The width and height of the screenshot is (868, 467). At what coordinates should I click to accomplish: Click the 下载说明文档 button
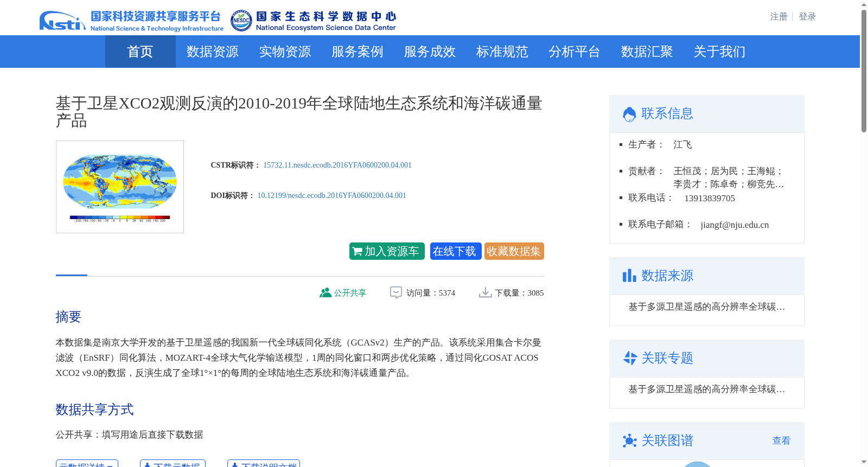coord(264,464)
